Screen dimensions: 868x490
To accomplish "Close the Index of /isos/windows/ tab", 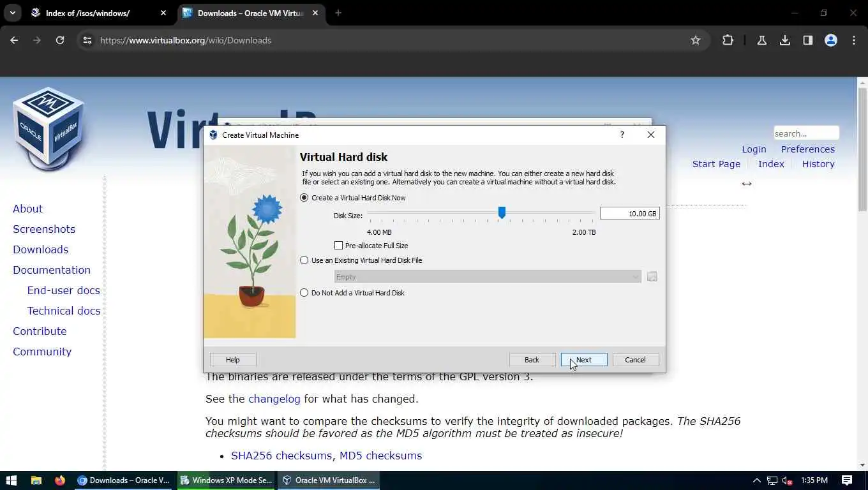I will tap(163, 13).
